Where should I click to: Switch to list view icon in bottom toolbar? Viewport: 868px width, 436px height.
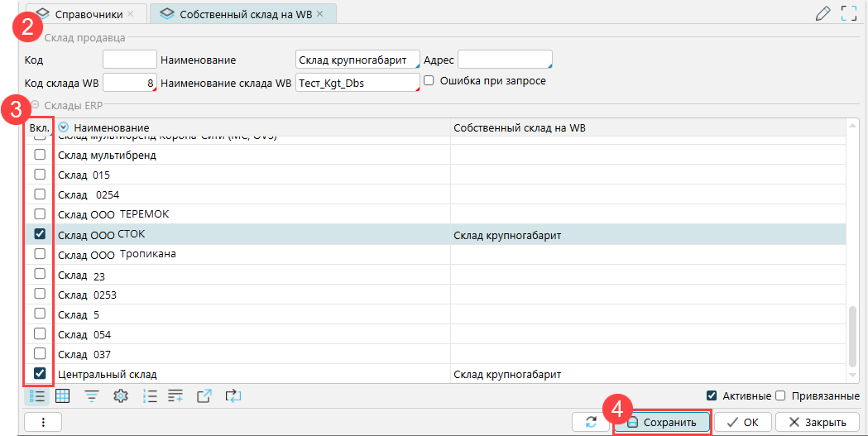[36, 396]
